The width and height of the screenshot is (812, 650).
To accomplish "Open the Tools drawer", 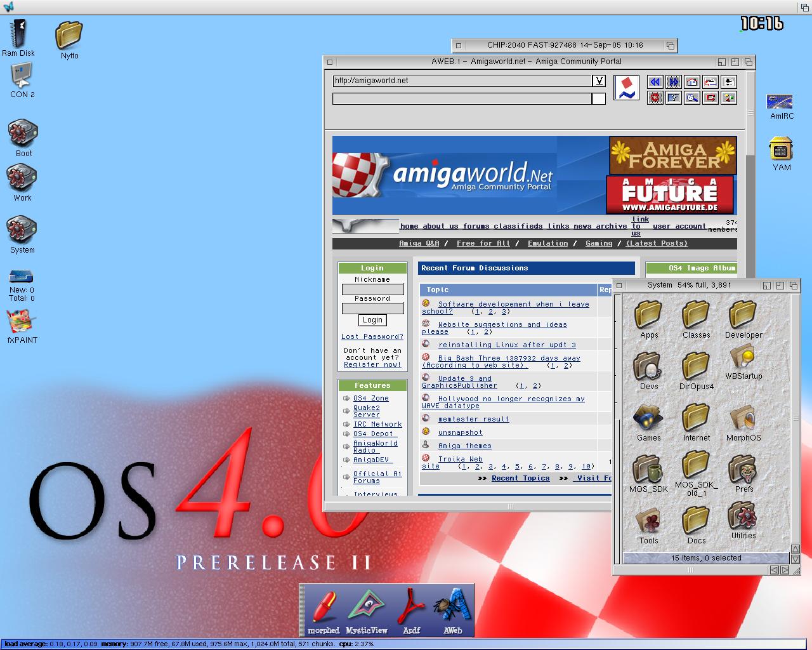I will point(648,525).
